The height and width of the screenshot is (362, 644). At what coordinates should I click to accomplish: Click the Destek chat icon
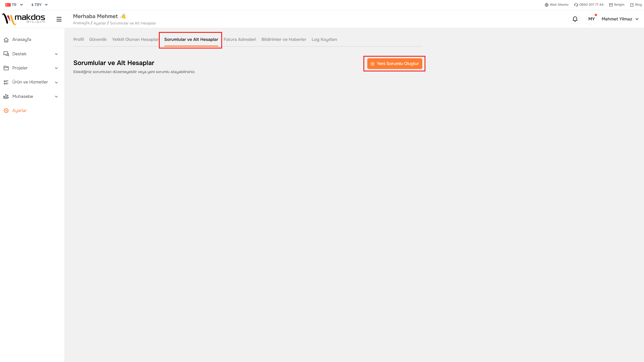(x=6, y=54)
